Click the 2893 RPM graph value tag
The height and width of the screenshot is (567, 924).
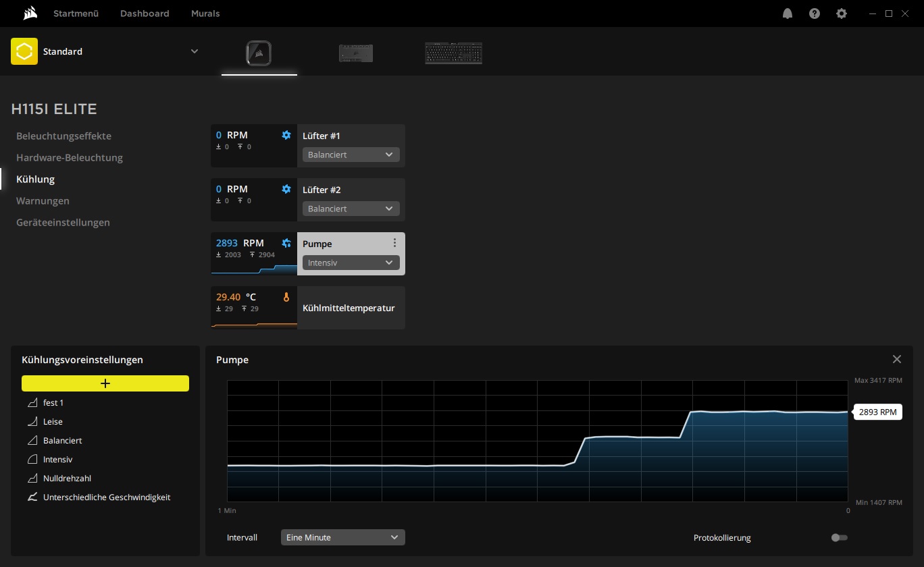tap(877, 412)
